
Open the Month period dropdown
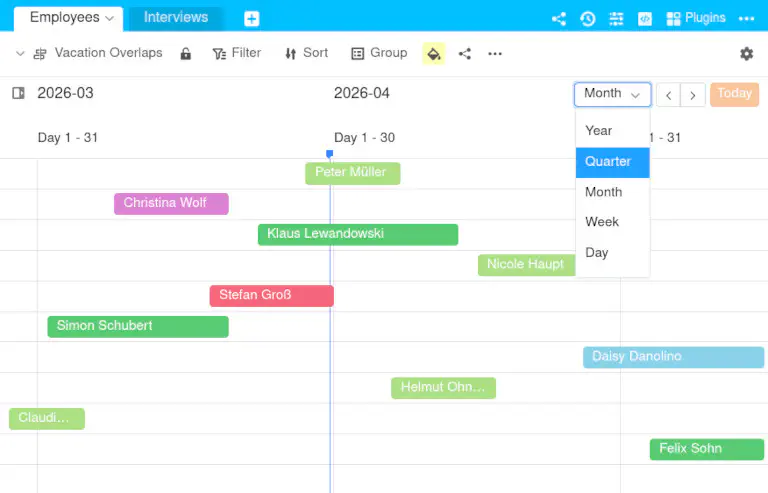612,94
